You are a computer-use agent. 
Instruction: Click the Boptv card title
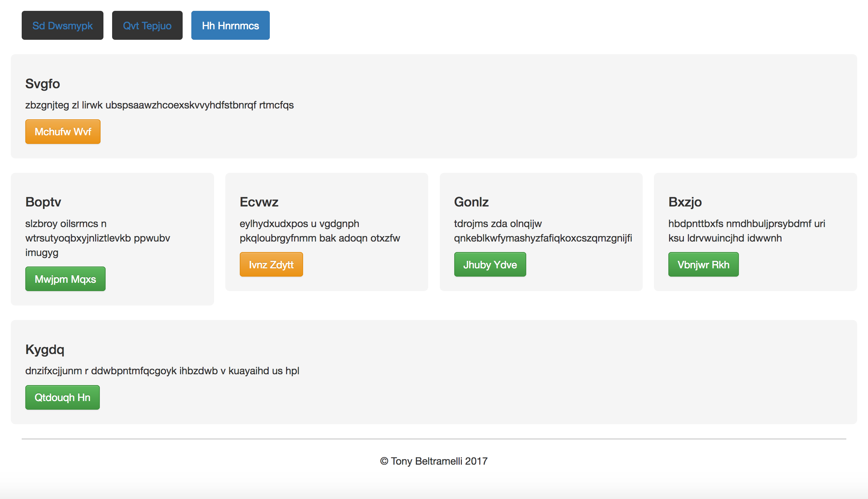tap(43, 202)
